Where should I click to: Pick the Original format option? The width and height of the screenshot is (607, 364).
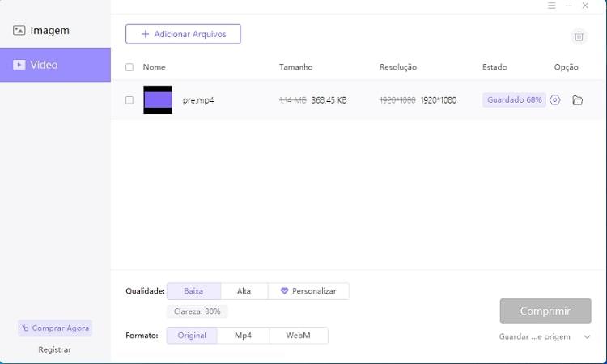(x=192, y=336)
